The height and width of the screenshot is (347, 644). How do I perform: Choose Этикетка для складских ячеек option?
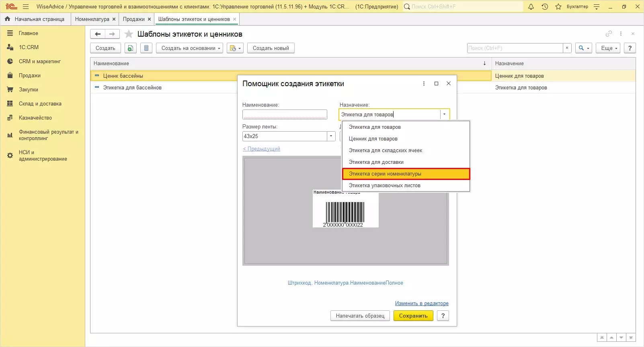(x=406, y=151)
